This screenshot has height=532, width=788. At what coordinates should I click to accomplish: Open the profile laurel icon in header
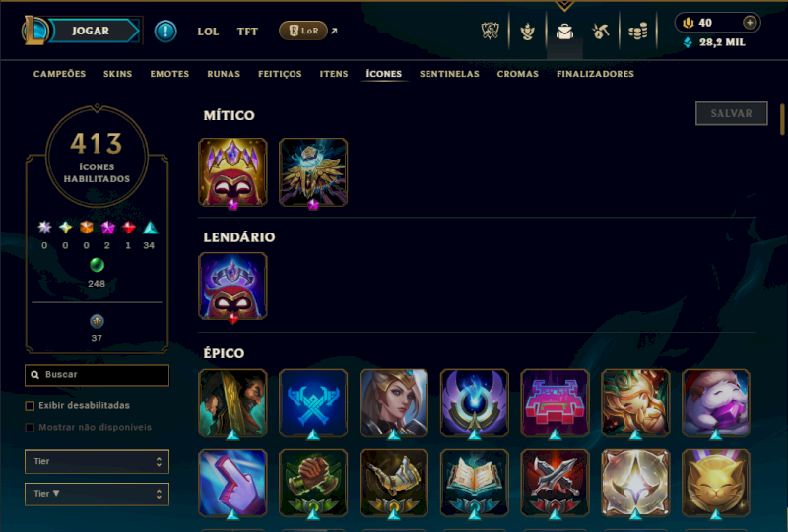(527, 32)
